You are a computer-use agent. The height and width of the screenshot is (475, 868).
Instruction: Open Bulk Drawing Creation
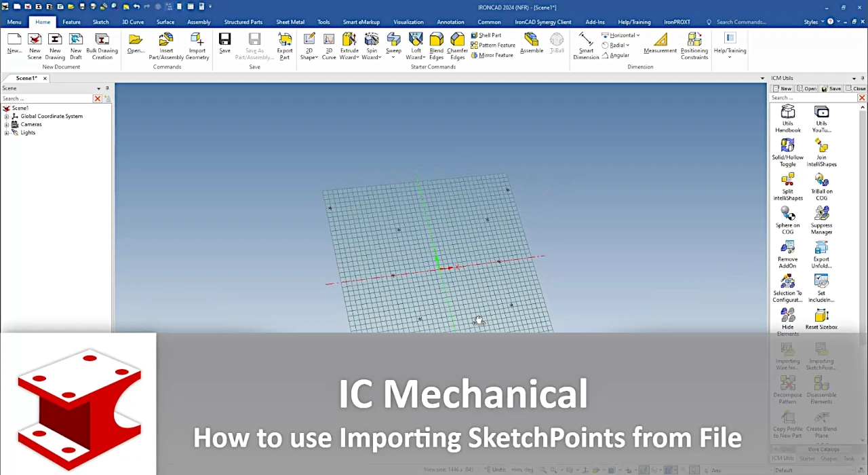pos(102,46)
